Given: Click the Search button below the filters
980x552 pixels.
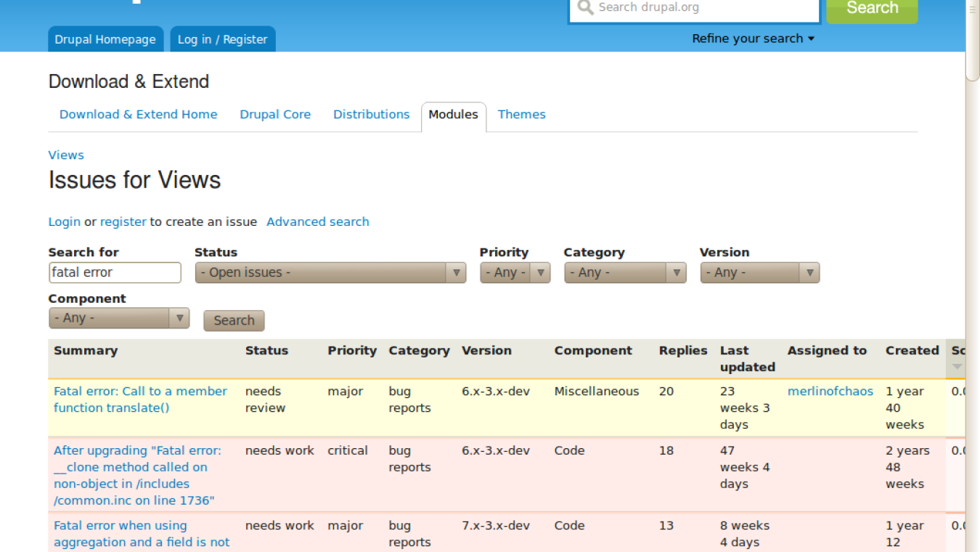Looking at the screenshot, I should [x=234, y=320].
